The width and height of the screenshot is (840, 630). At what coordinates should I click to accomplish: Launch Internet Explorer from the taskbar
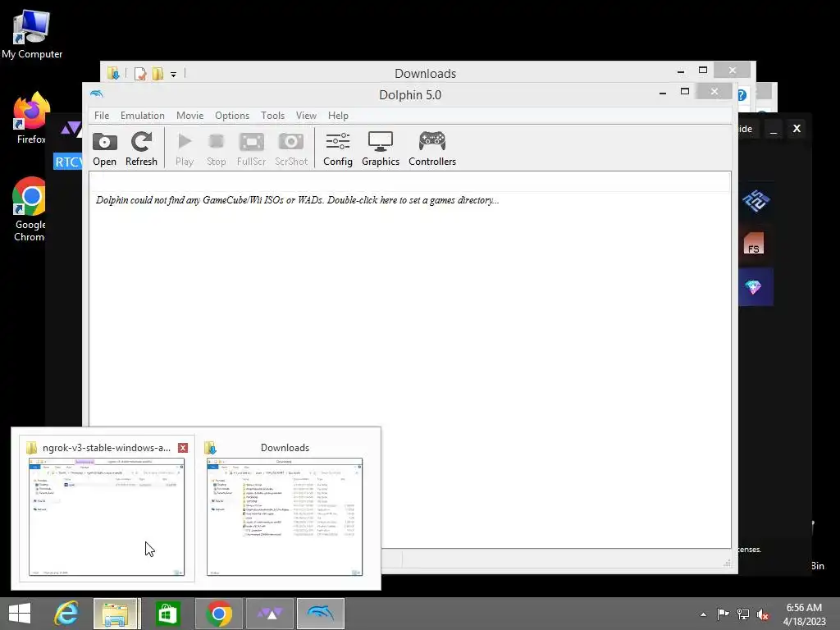(x=66, y=614)
